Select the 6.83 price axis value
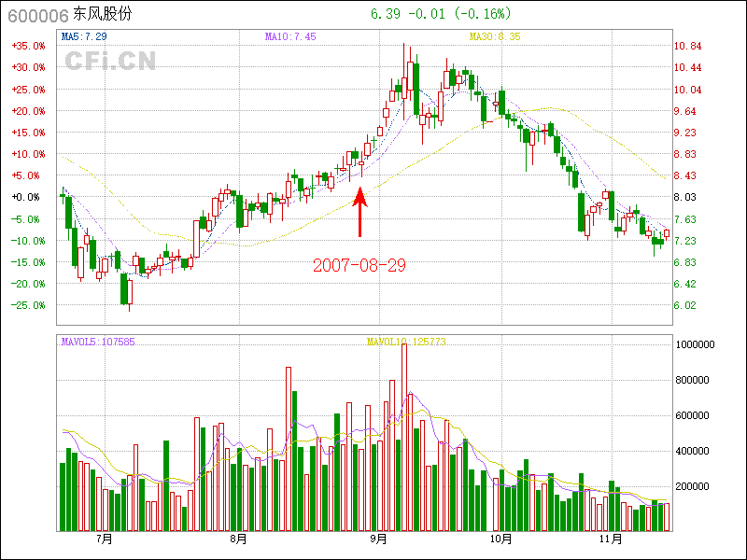The height and width of the screenshot is (560, 747). 684,262
